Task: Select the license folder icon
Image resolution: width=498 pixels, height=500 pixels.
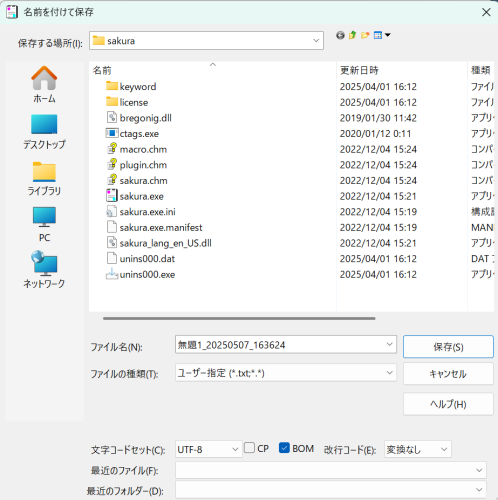Action: click(112, 102)
